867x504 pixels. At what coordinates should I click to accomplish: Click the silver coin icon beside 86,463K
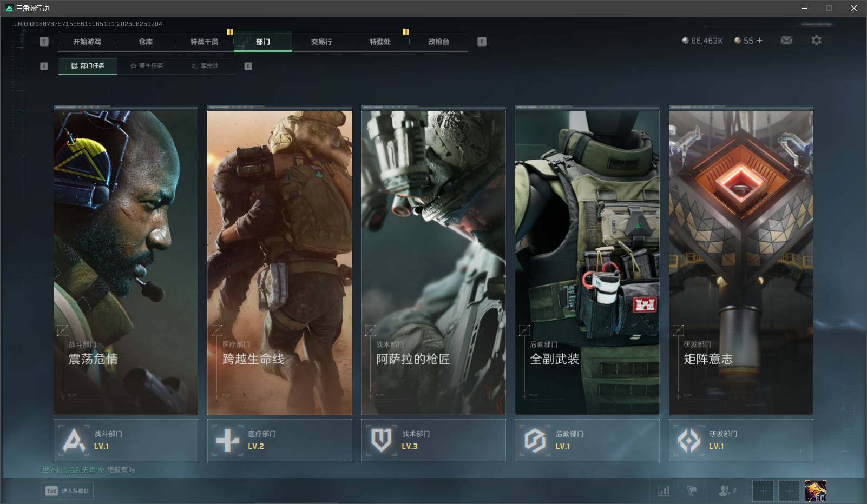(x=685, y=41)
